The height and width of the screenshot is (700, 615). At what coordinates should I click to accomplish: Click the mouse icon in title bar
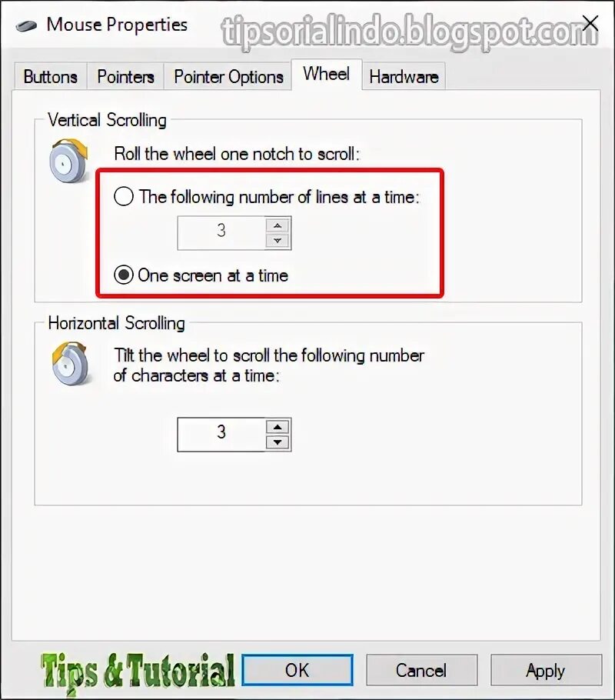26,26
